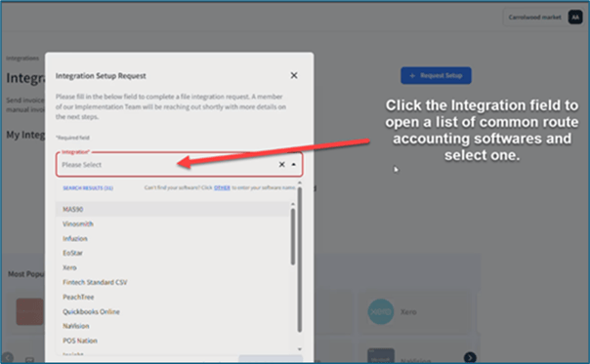The width and height of the screenshot is (590, 364).
Task: Click the inner list scrollbar thumb
Action: [x=293, y=236]
